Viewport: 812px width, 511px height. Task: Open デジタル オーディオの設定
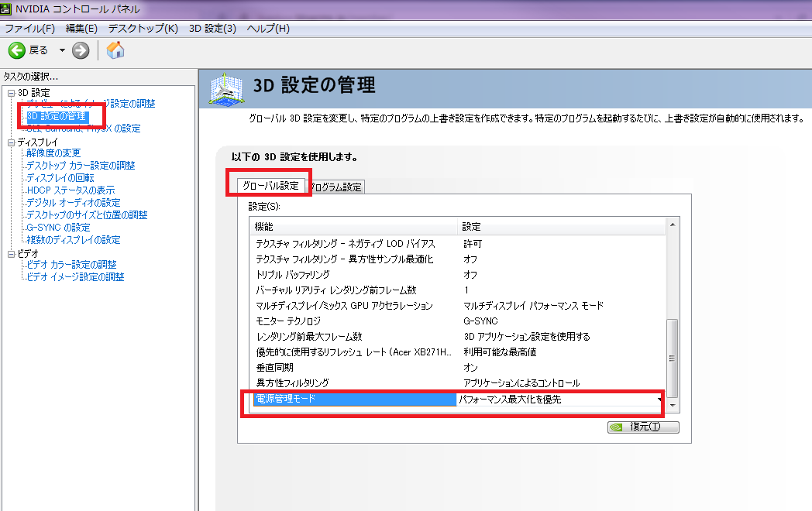coord(74,203)
